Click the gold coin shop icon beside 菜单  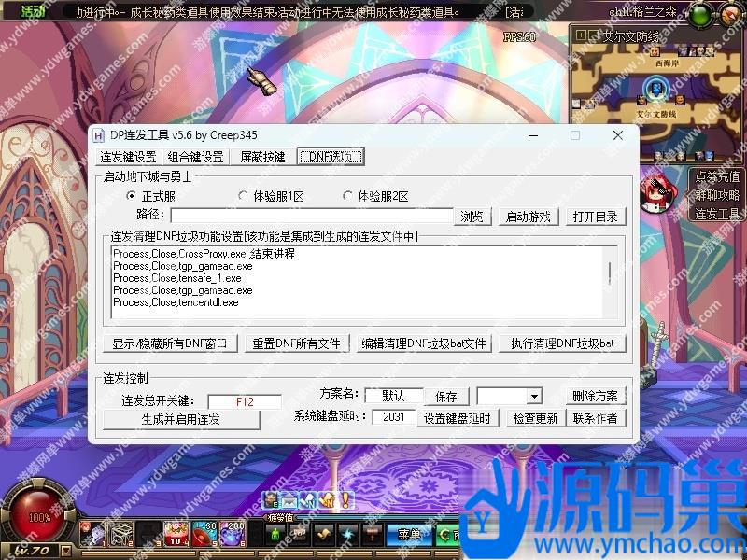[446, 534]
